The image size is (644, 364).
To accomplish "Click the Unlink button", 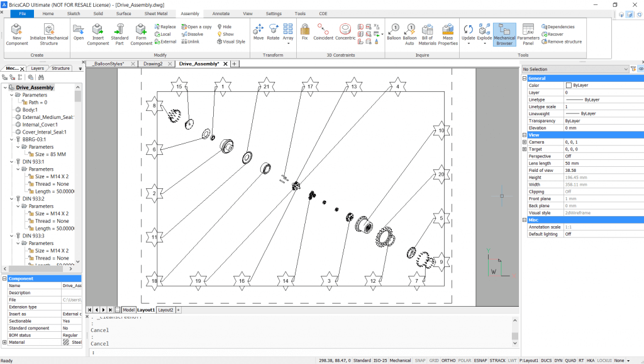I will tap(190, 42).
